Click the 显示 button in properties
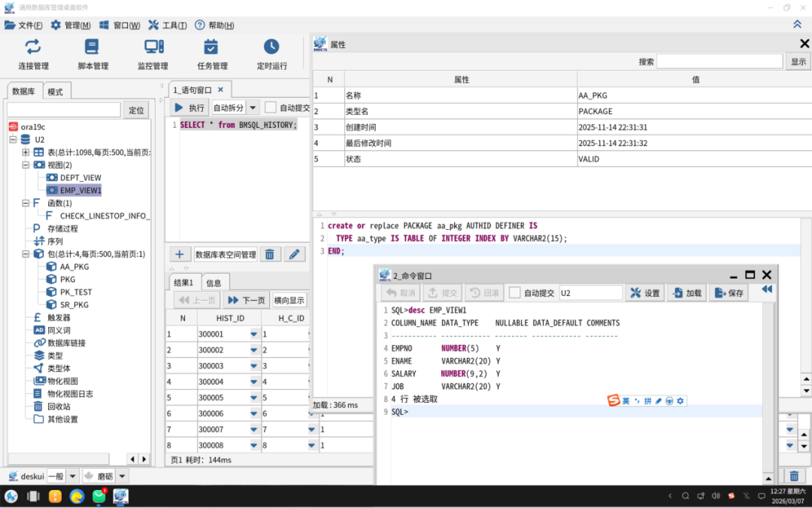Screen dimensions: 812x508 (x=798, y=62)
